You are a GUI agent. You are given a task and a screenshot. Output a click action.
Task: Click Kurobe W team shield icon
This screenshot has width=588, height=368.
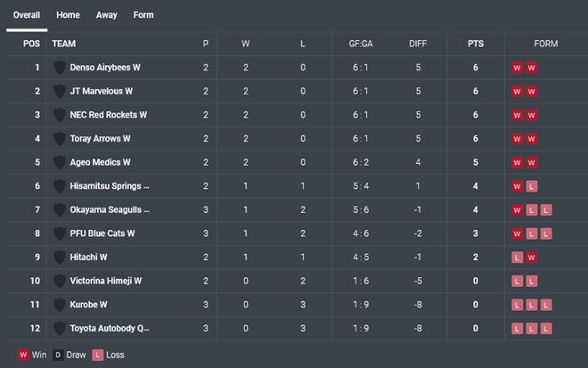pos(60,305)
